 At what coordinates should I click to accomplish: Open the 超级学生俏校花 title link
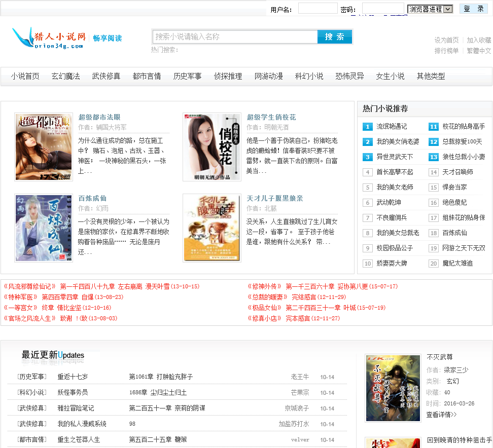[271, 117]
